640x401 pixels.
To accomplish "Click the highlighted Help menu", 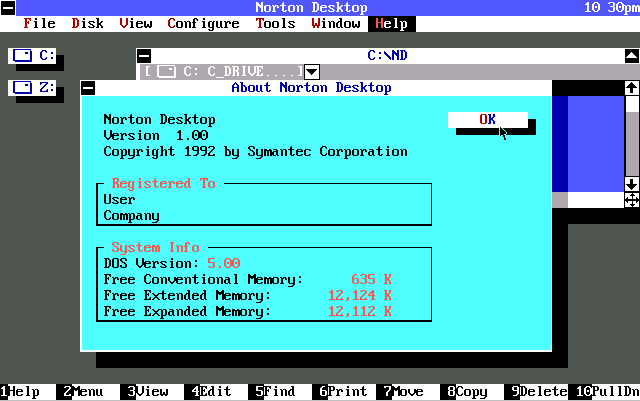I will [x=391, y=24].
